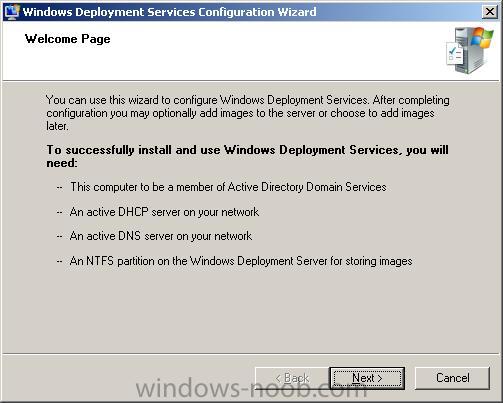Select the Welcome Page heading

[x=67, y=39]
